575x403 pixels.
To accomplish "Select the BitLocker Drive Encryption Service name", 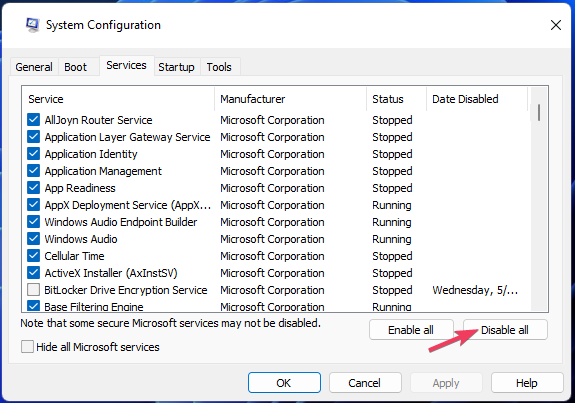I will click(x=126, y=290).
